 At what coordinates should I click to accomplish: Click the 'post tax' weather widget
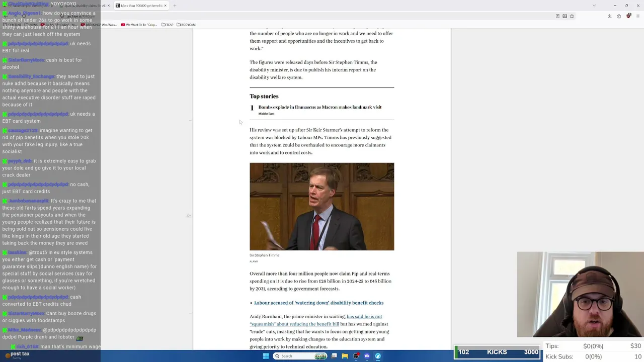click(17, 355)
